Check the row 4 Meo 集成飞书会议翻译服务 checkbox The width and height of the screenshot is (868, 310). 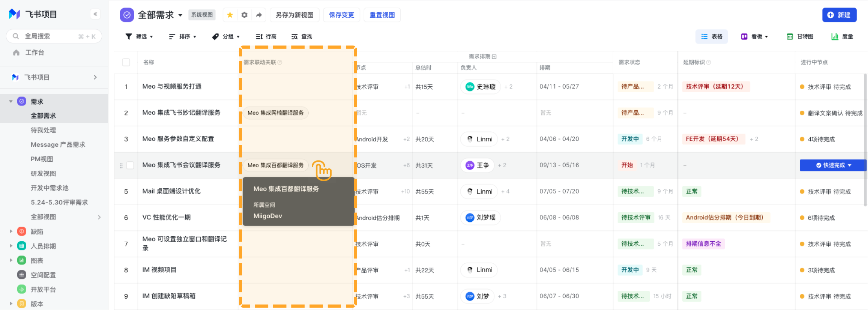tap(130, 165)
